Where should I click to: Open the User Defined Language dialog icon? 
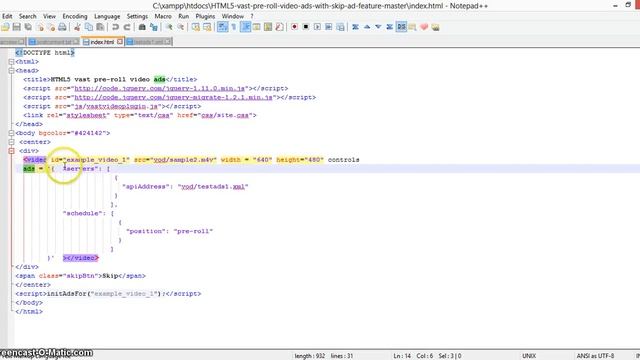point(256,27)
